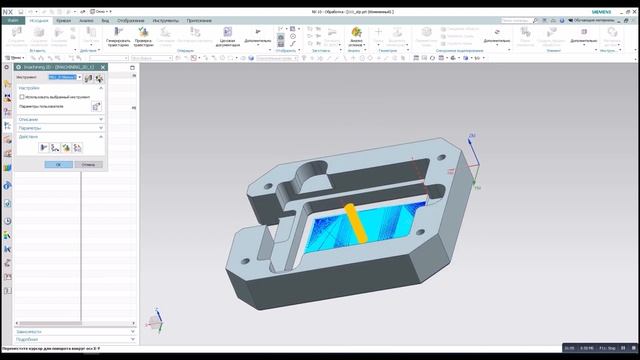The image size is (640, 360).
Task: Open the Menu dropdown in selection bar
Action: pos(14,58)
